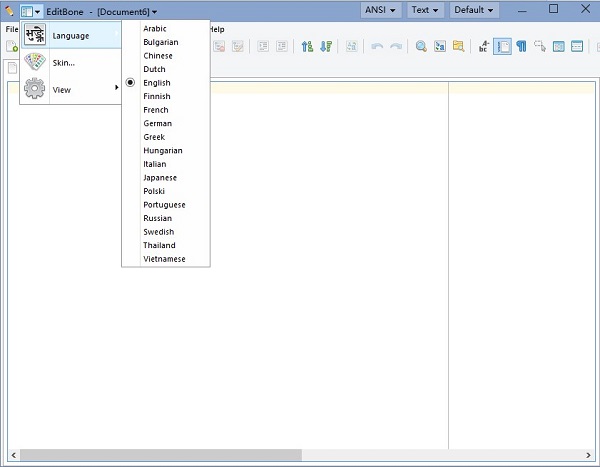Expand the Text highlighter dropdown
The height and width of the screenshot is (467, 600).
click(x=426, y=10)
